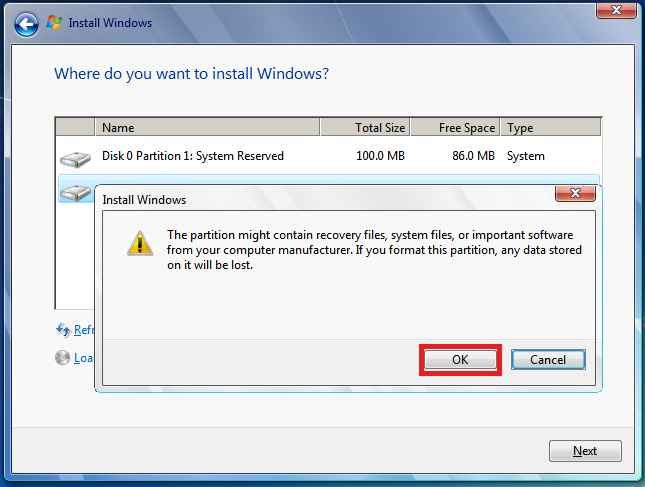Click the Disk 0 Partition 1 drive icon
This screenshot has height=487, width=645.
pos(75,159)
